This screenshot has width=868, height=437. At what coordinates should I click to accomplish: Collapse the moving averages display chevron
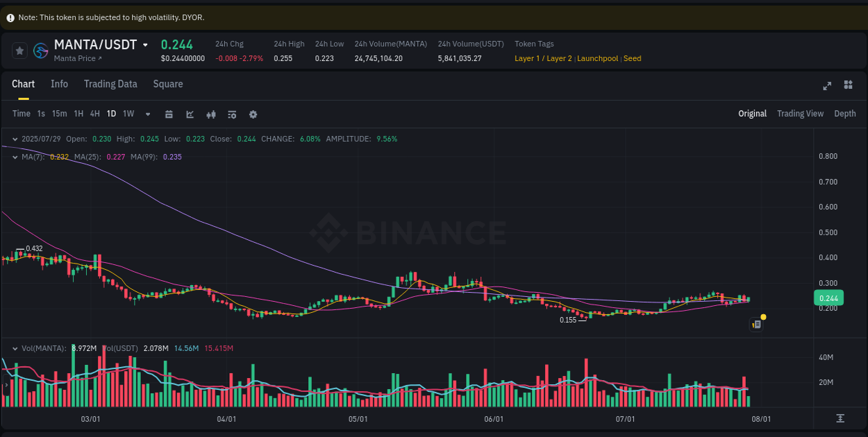14,157
